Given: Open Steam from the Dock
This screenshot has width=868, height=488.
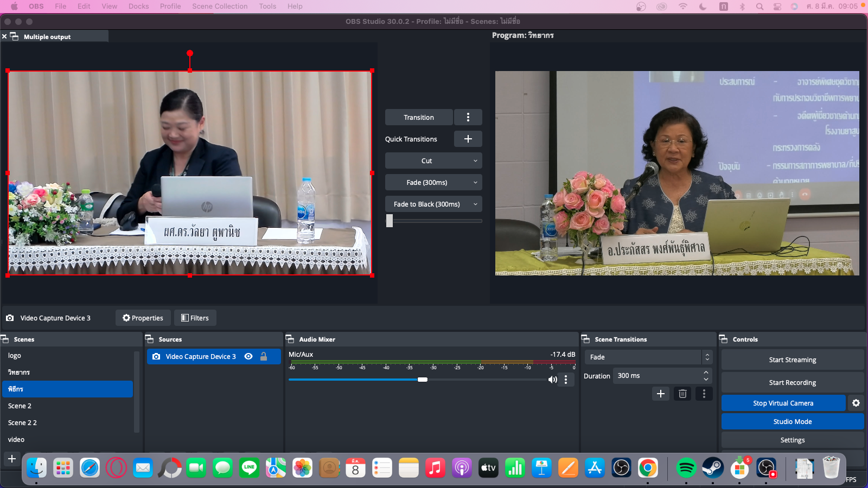Looking at the screenshot, I should pyautogui.click(x=713, y=467).
